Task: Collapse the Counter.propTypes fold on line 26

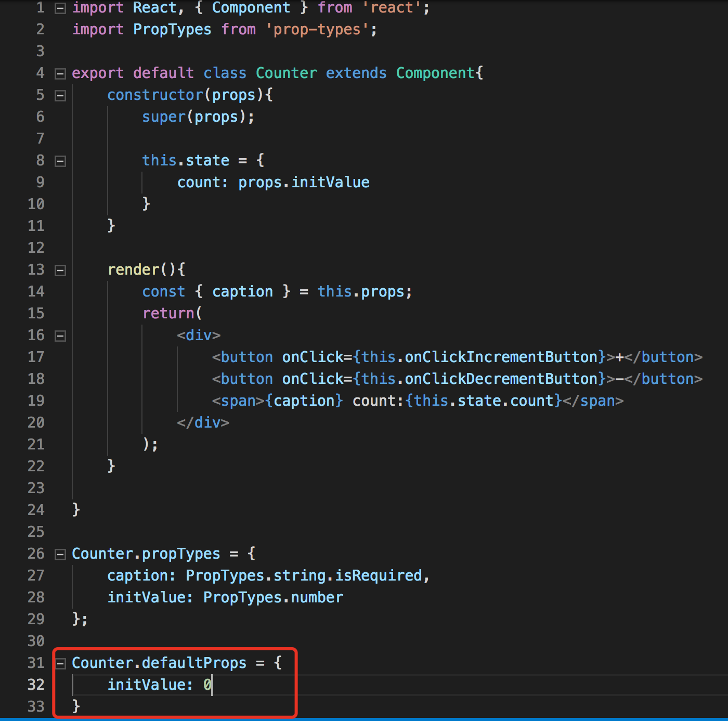Action: click(60, 554)
